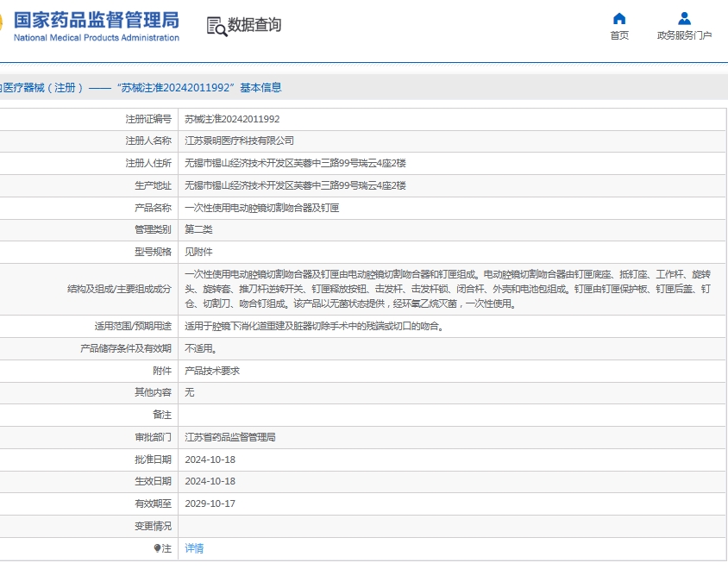Click the 基本信息 breadcrumb heading
This screenshot has height=569, width=728.
click(261, 88)
